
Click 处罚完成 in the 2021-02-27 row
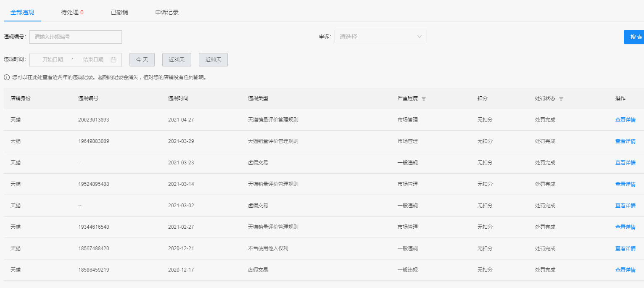545,227
